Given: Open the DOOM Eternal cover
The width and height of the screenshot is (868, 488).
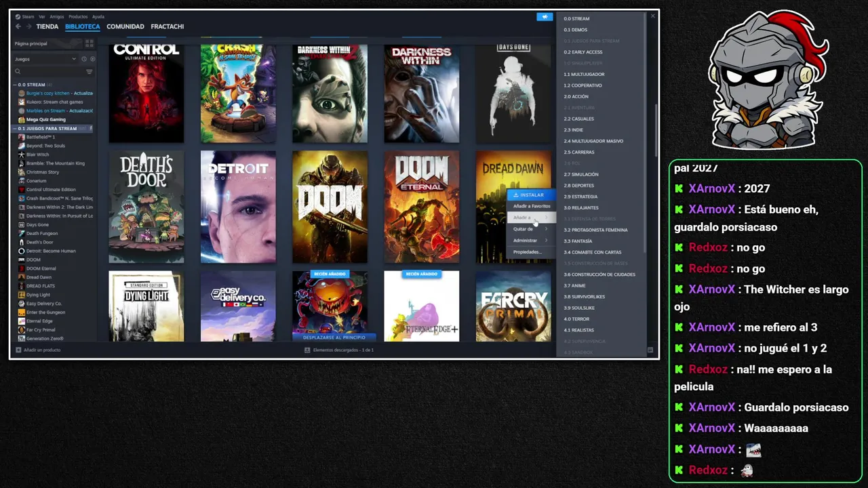Looking at the screenshot, I should (x=422, y=207).
